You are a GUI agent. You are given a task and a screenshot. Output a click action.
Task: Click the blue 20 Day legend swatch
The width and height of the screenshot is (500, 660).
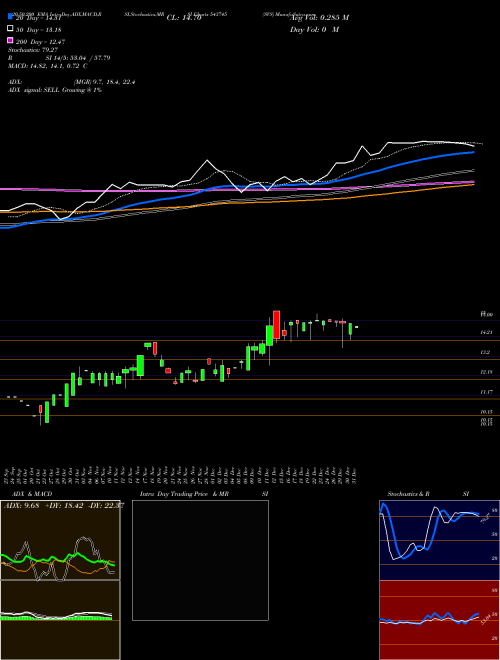(10, 17)
